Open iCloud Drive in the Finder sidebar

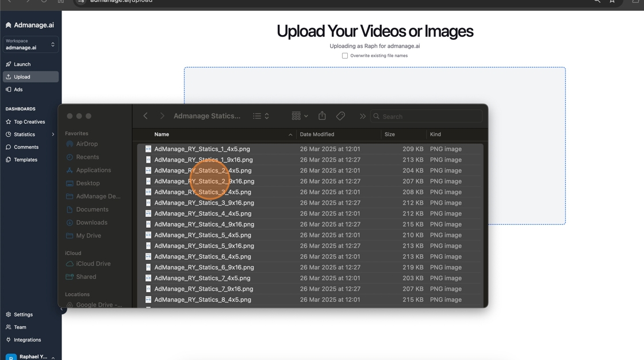pyautogui.click(x=94, y=264)
